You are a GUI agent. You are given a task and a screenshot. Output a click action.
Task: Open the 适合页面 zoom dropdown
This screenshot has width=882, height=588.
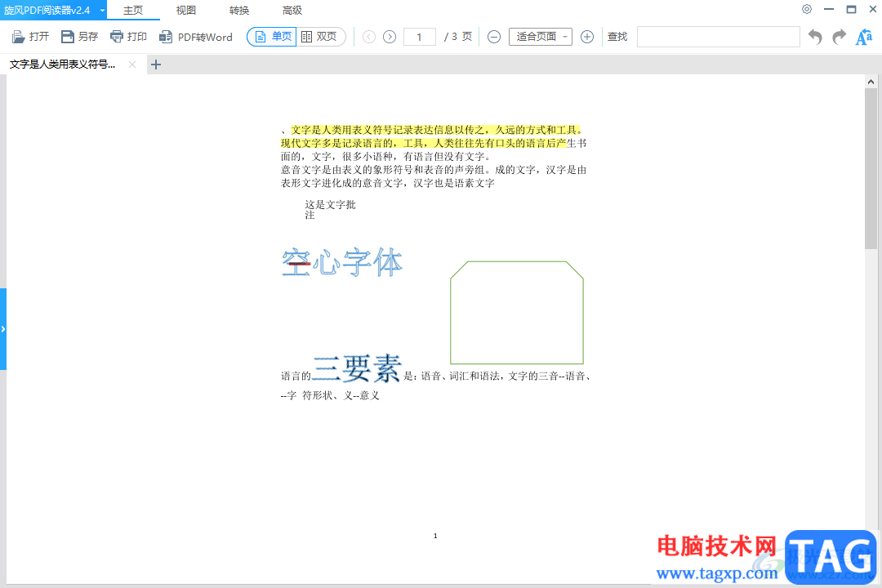(541, 37)
